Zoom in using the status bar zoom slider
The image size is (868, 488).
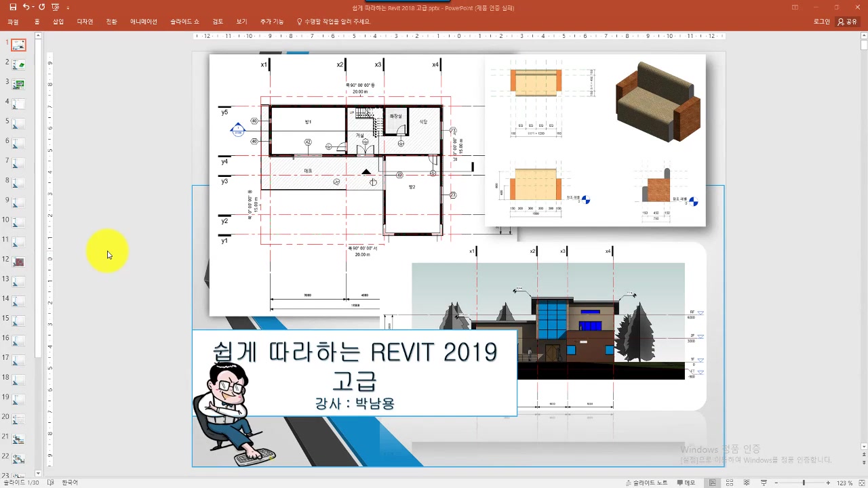829,483
